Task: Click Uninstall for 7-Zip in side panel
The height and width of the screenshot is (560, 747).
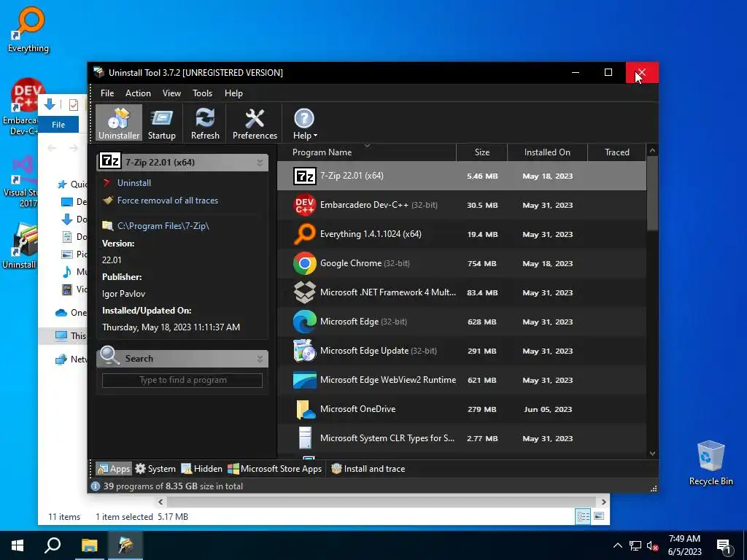Action: 134,183
